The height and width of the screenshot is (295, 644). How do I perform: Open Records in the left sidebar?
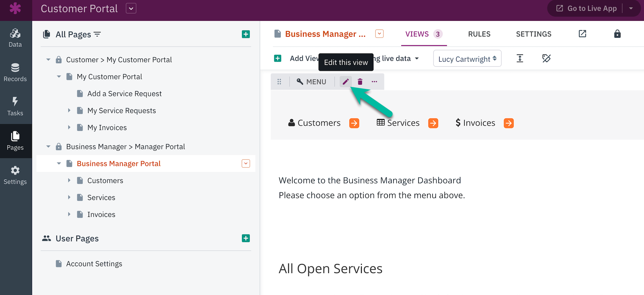(15, 72)
